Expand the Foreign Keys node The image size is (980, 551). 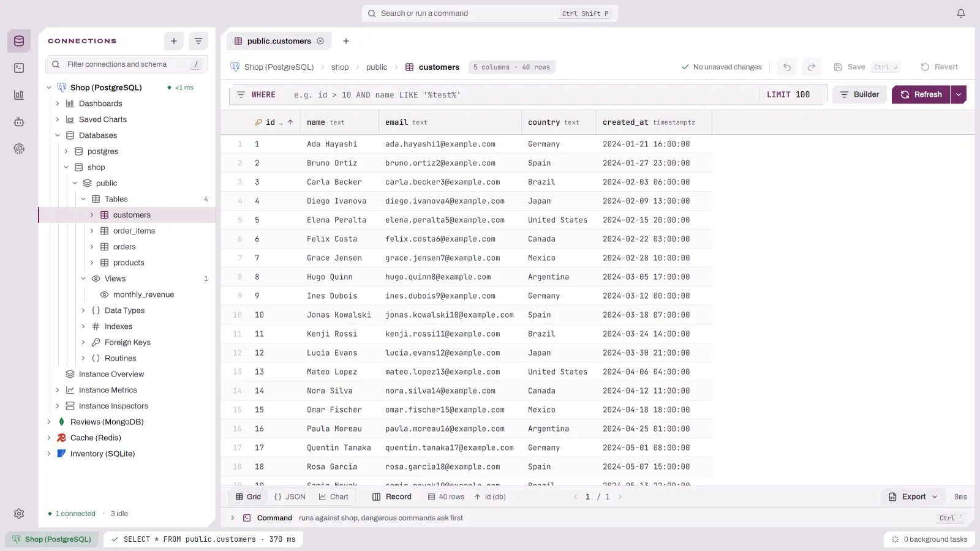83,342
